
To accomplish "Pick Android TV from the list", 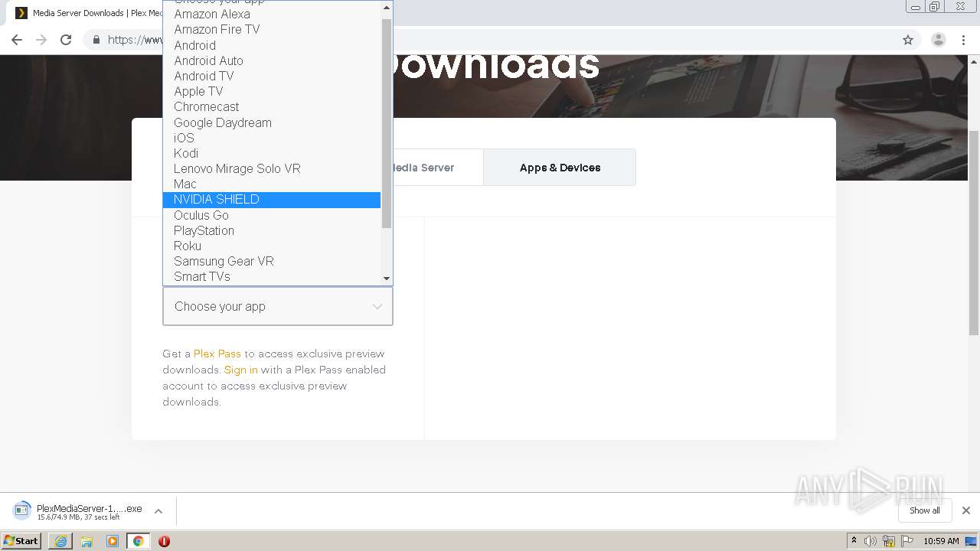I will [272, 76].
